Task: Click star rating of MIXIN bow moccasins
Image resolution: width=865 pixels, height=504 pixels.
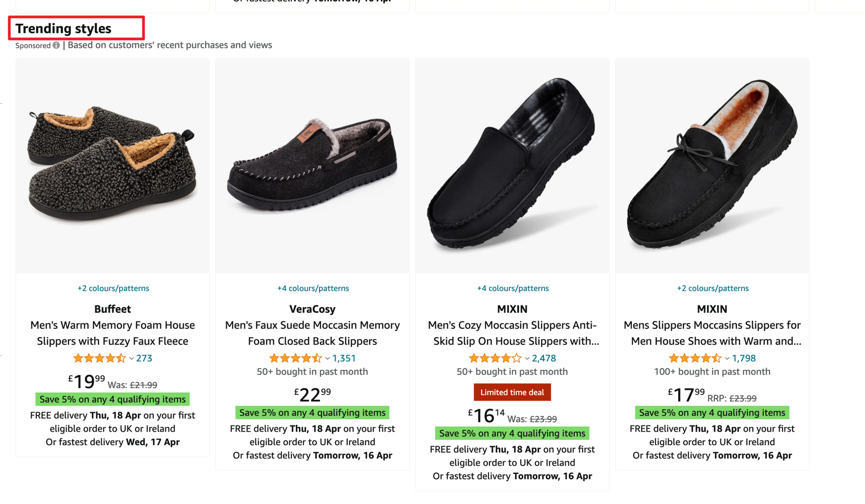Action: click(x=695, y=358)
